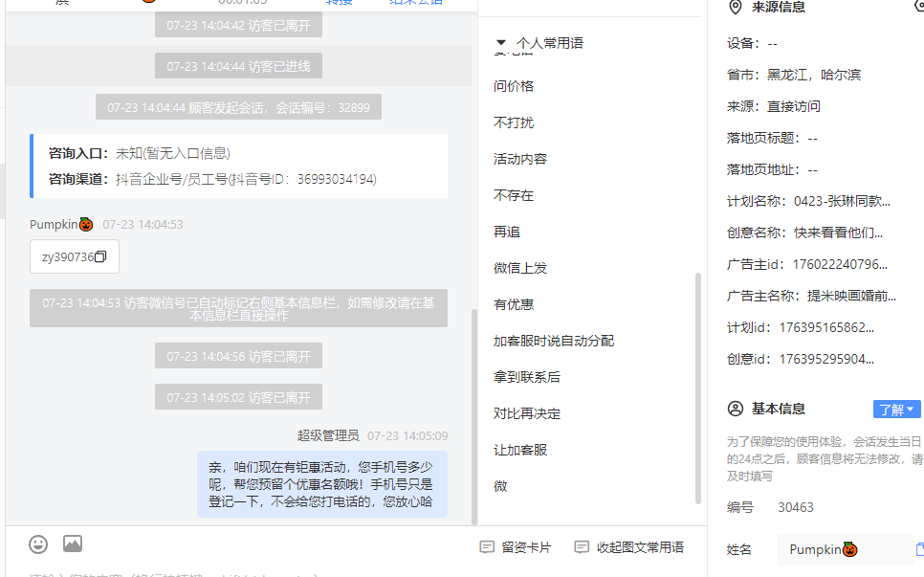Click the 超级管理员 sender label

coord(328,435)
